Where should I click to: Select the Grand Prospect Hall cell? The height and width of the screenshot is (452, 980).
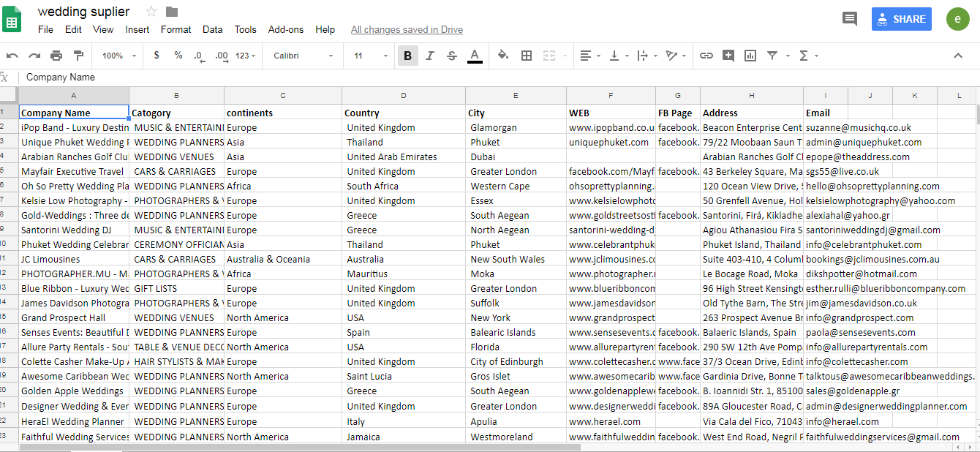pos(74,317)
